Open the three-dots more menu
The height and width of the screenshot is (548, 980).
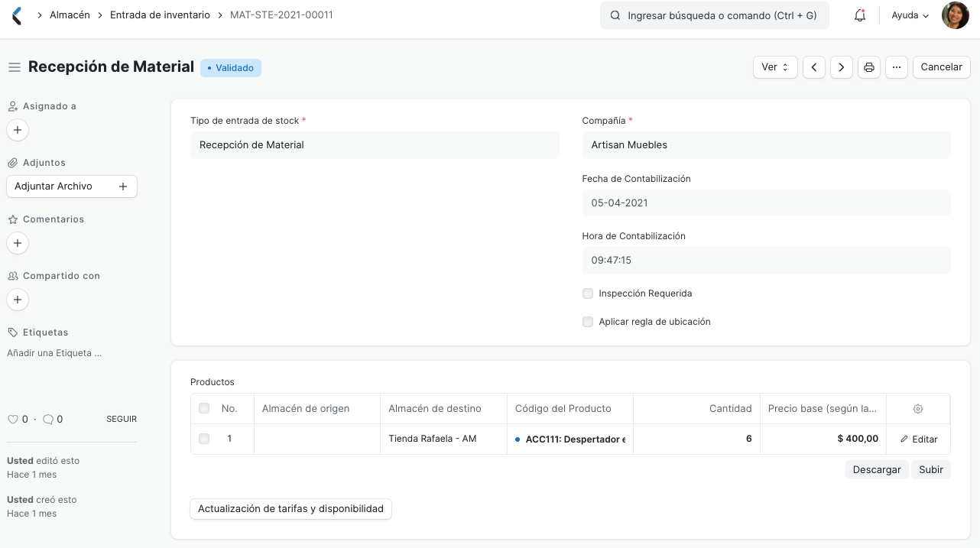[897, 67]
